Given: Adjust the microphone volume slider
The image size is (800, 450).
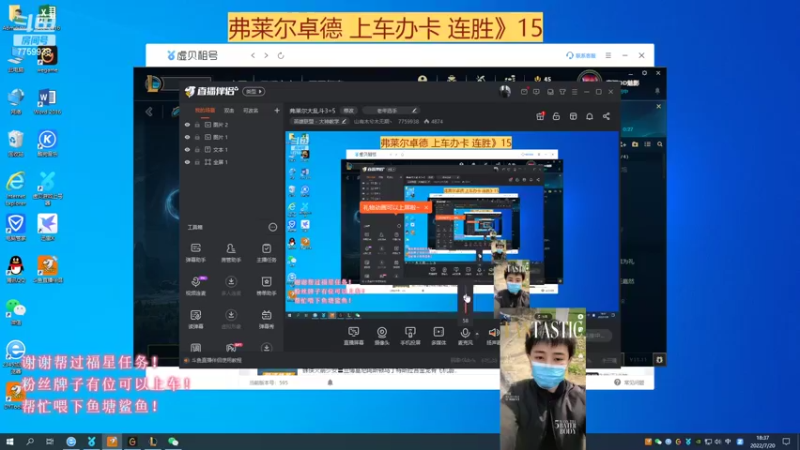Looking at the screenshot, I should 466,300.
